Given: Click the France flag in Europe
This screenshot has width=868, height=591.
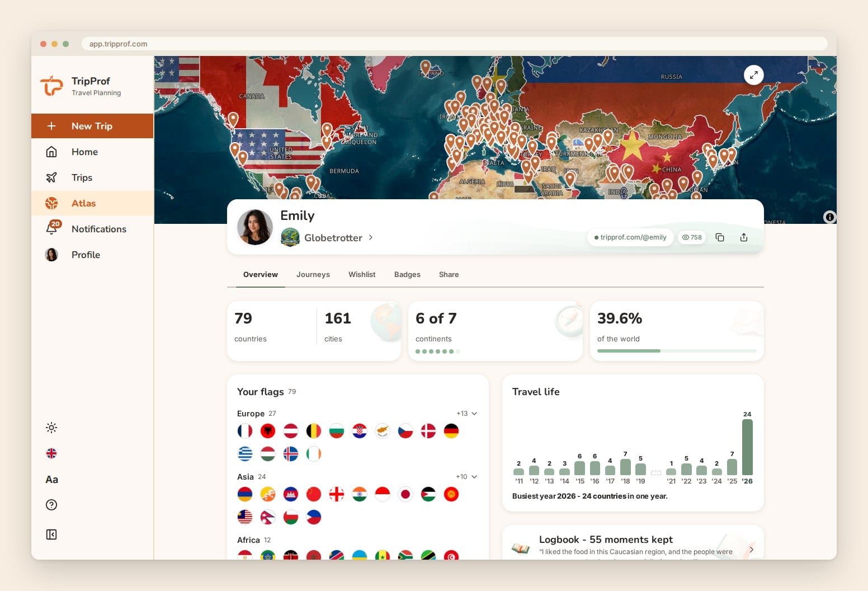Looking at the screenshot, I should click(x=245, y=431).
